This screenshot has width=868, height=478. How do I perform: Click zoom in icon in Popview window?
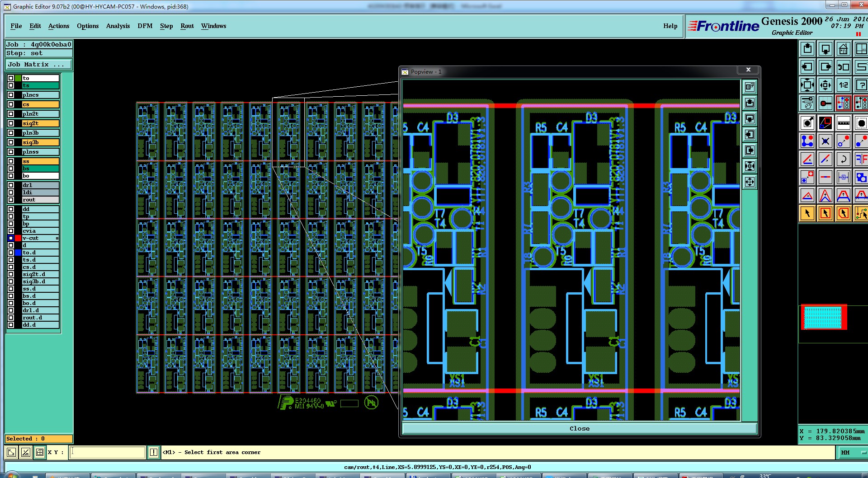pos(750,166)
